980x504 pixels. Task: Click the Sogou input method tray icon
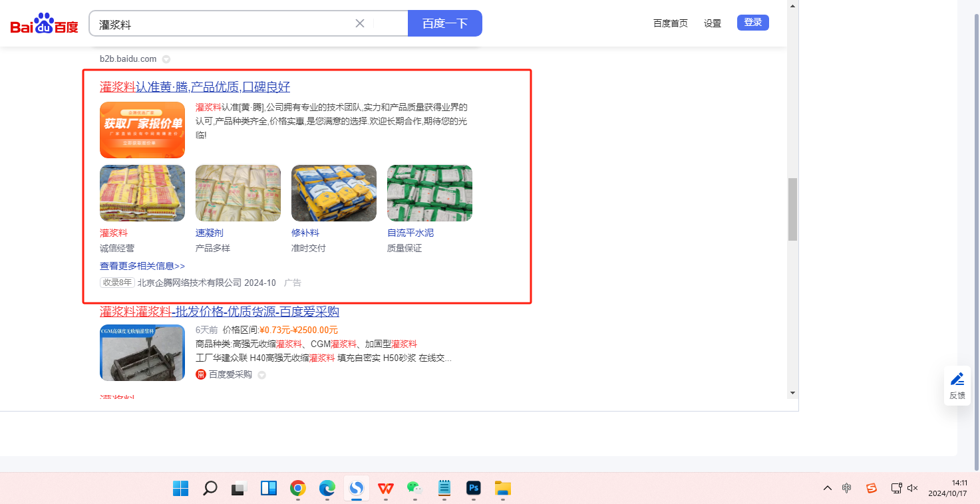tap(872, 488)
